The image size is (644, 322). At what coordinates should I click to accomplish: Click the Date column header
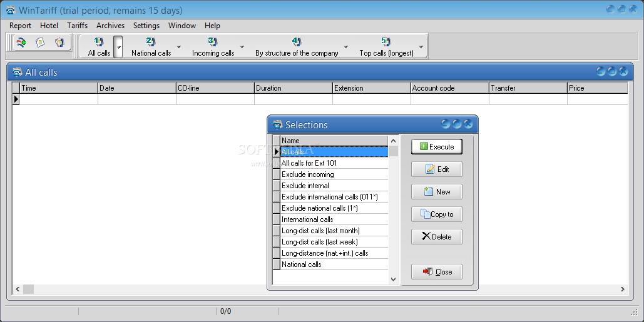137,88
